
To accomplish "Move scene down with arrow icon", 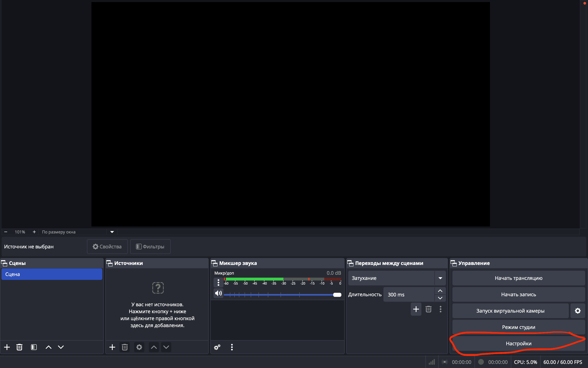I will coord(61,347).
